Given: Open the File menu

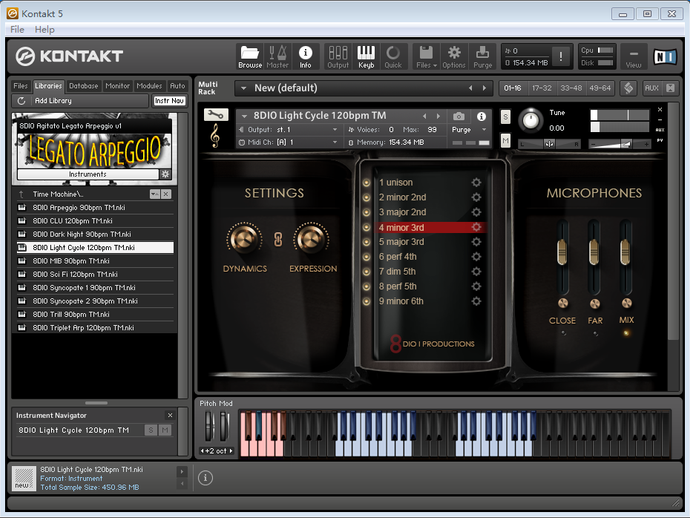Looking at the screenshot, I should [17, 29].
